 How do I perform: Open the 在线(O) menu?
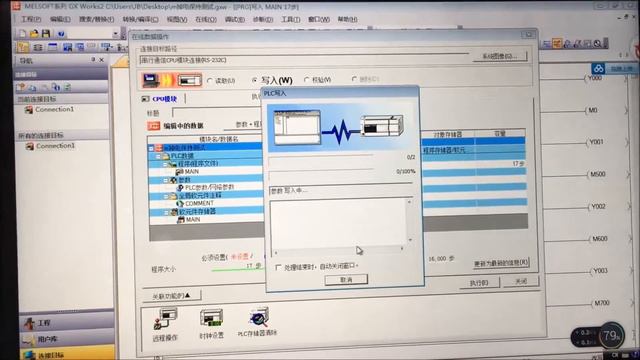(206, 19)
